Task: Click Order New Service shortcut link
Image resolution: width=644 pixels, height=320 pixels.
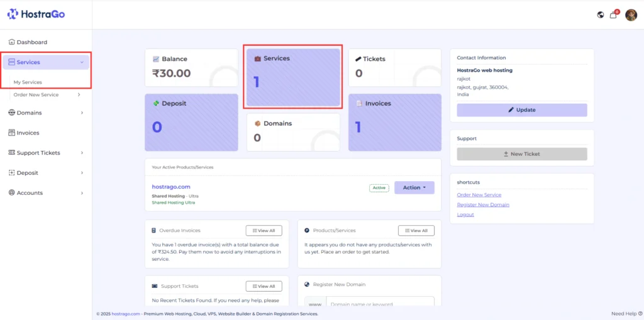Action: (x=479, y=195)
